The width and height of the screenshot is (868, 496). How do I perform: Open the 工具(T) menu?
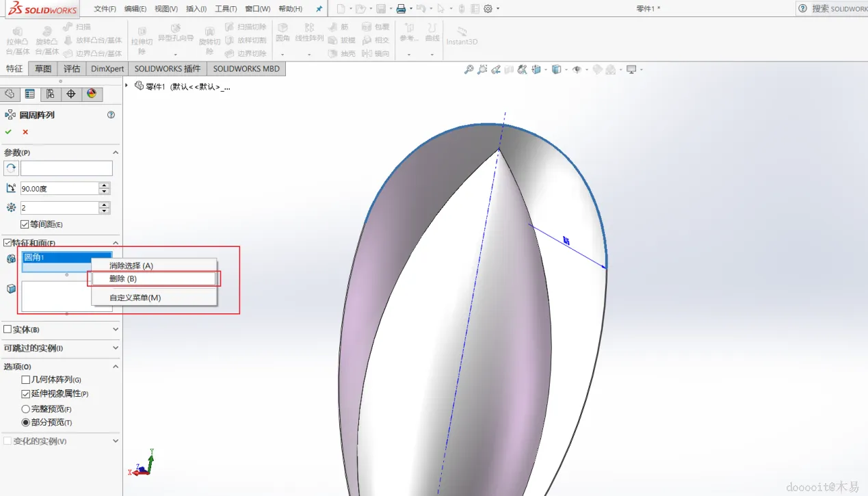tap(226, 9)
